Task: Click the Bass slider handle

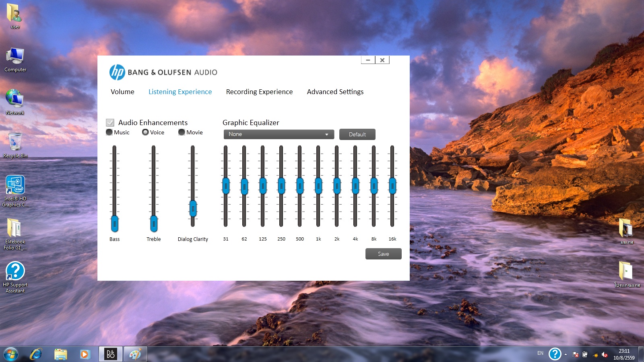Action: [115, 224]
